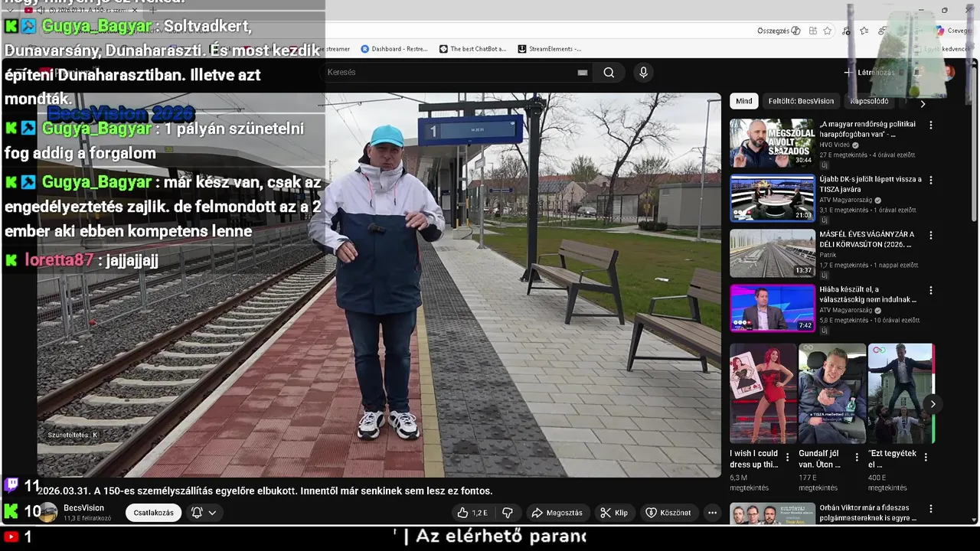The height and width of the screenshot is (551, 980).
Task: Click the Twitch viewer count icon in overlay
Action: (11, 484)
